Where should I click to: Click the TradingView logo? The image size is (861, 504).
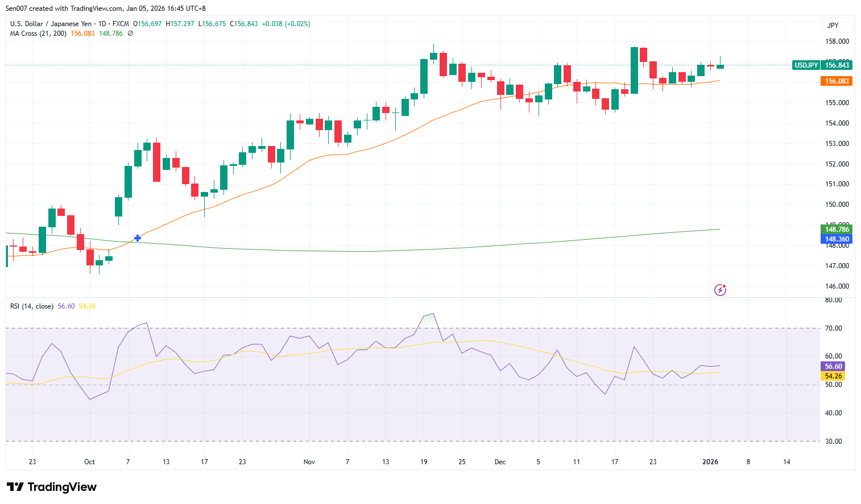pos(51,487)
